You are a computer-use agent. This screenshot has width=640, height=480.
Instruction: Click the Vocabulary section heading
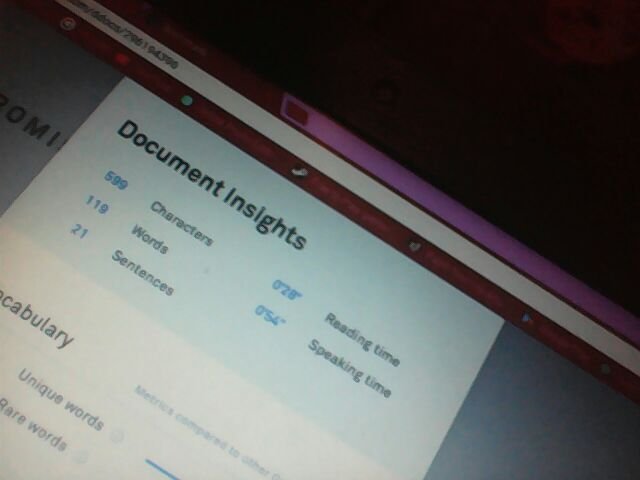36,319
